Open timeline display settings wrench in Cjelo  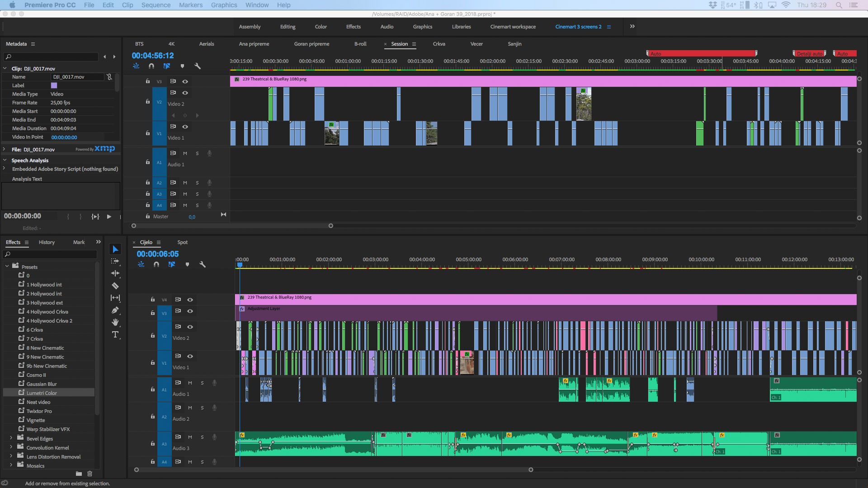coord(203,264)
